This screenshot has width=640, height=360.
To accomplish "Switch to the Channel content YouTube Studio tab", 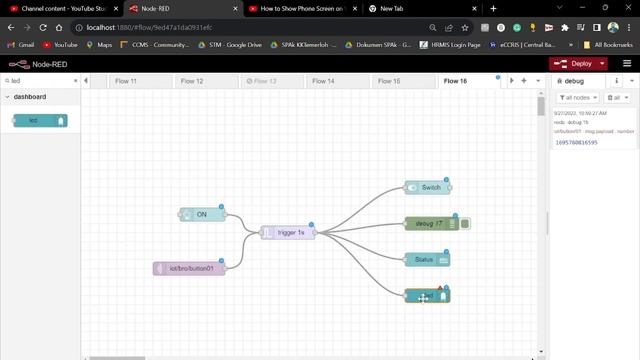I will tap(63, 9).
